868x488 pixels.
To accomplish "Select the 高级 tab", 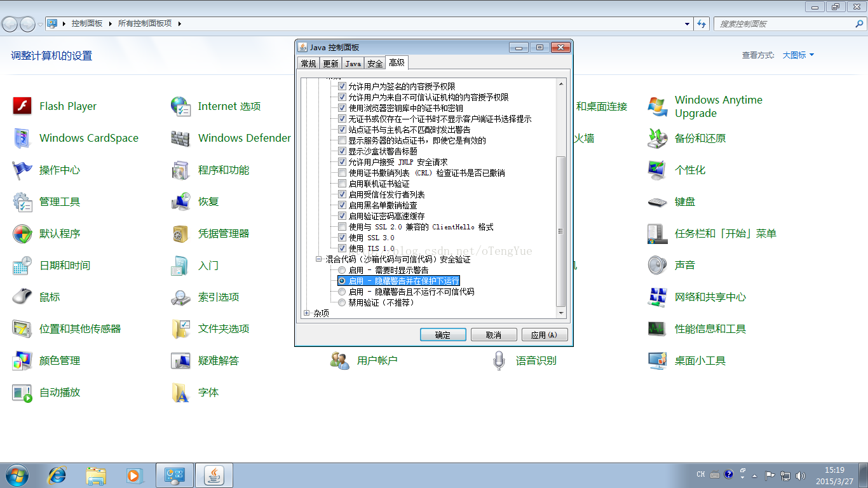I will (397, 62).
